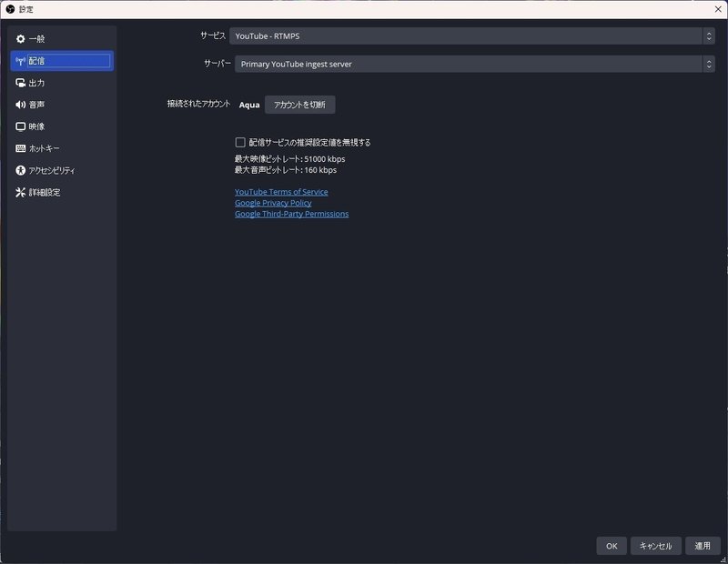Click the アカウントを切断 button
The width and height of the screenshot is (728, 564).
click(x=299, y=105)
